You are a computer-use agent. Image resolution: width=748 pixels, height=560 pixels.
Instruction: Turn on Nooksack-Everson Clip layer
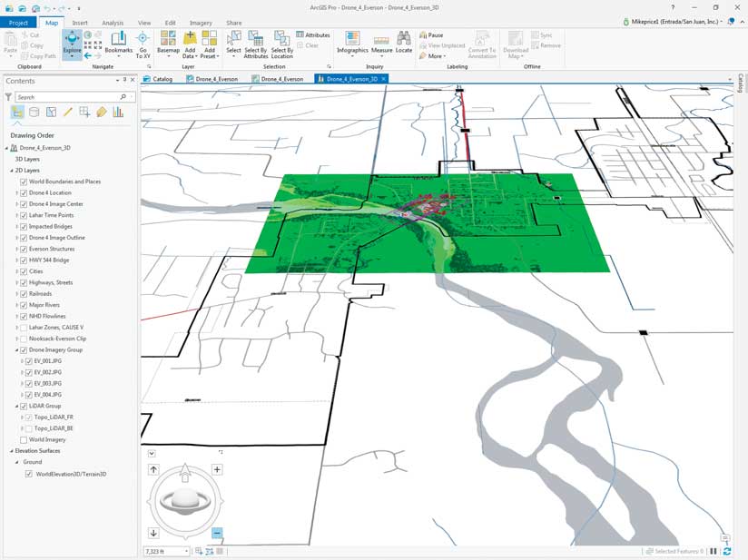tap(24, 339)
